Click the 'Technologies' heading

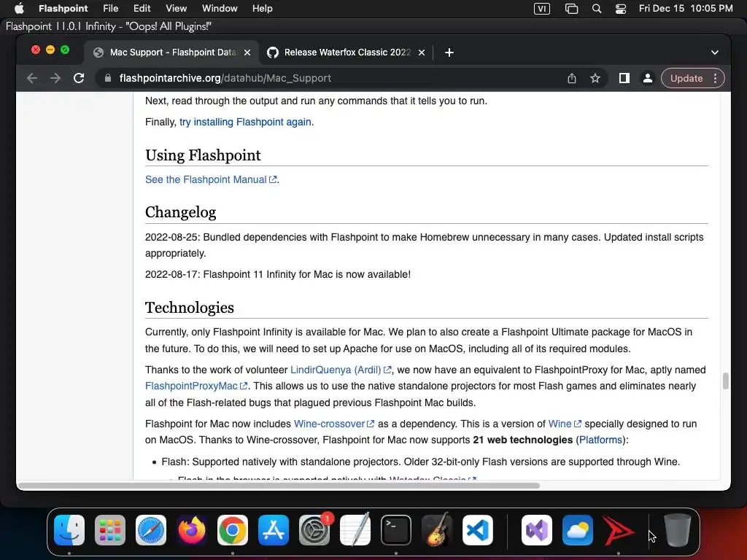(190, 307)
